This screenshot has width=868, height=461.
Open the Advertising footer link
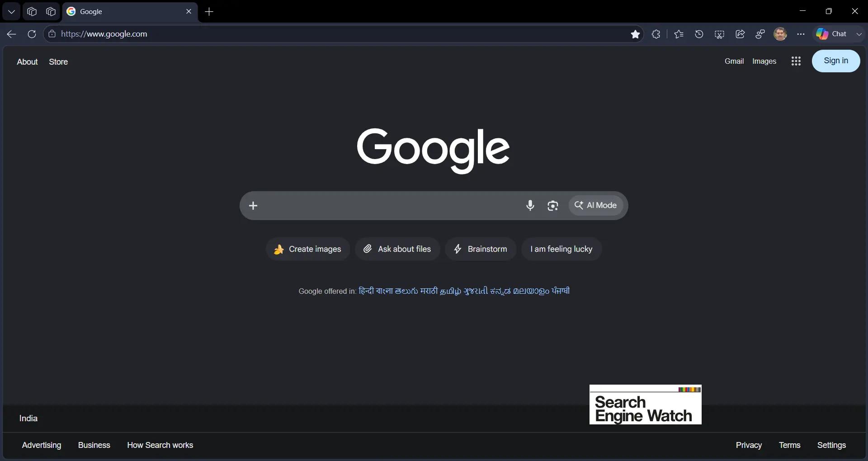(x=42, y=445)
